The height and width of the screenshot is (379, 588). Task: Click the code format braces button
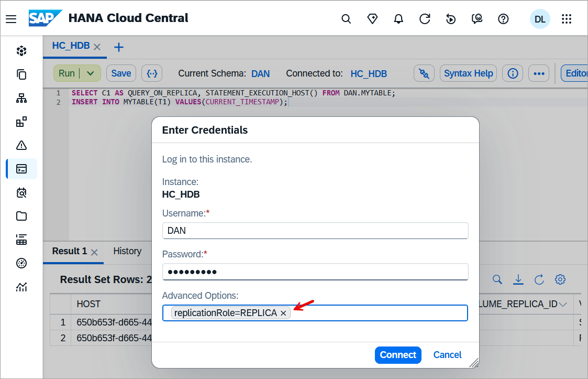(152, 73)
